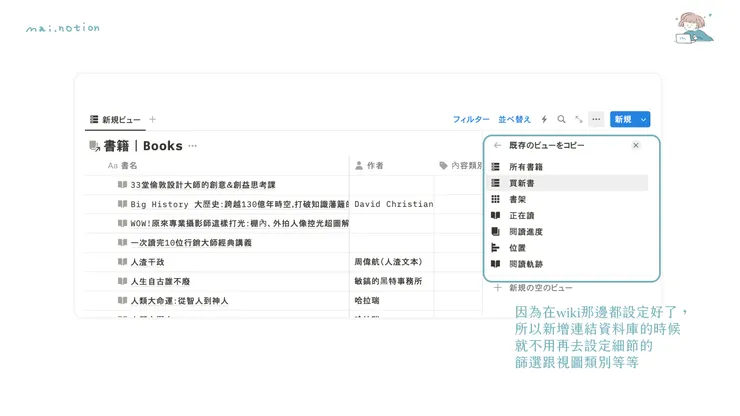Open the three-dot view options menu
Viewport: 740px width, 416px height.
[x=596, y=119]
